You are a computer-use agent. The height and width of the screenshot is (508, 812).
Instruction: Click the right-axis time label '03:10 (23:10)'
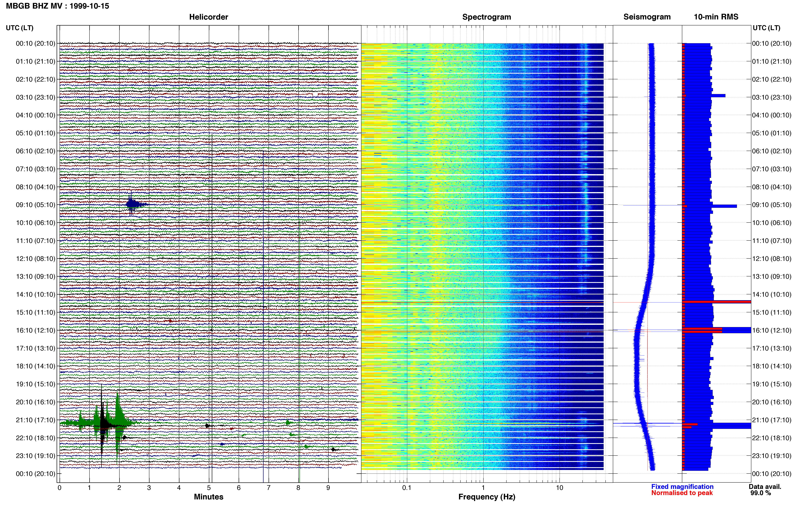(772, 97)
